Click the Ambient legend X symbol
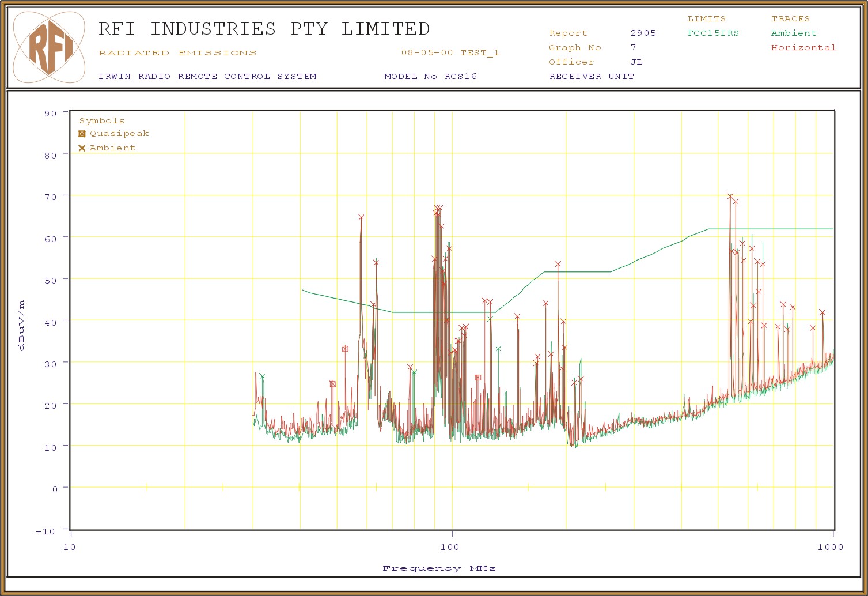868x596 pixels. pyautogui.click(x=82, y=148)
